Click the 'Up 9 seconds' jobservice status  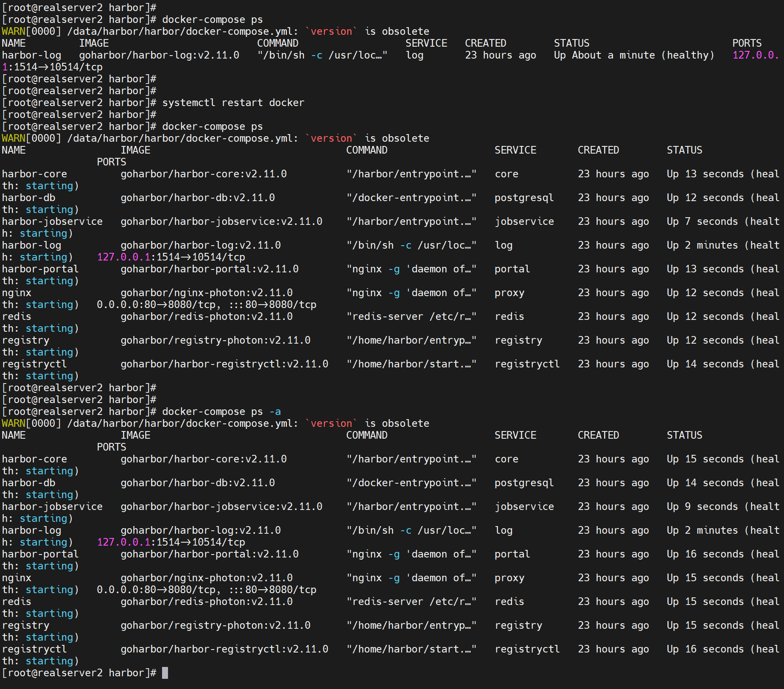tap(702, 507)
